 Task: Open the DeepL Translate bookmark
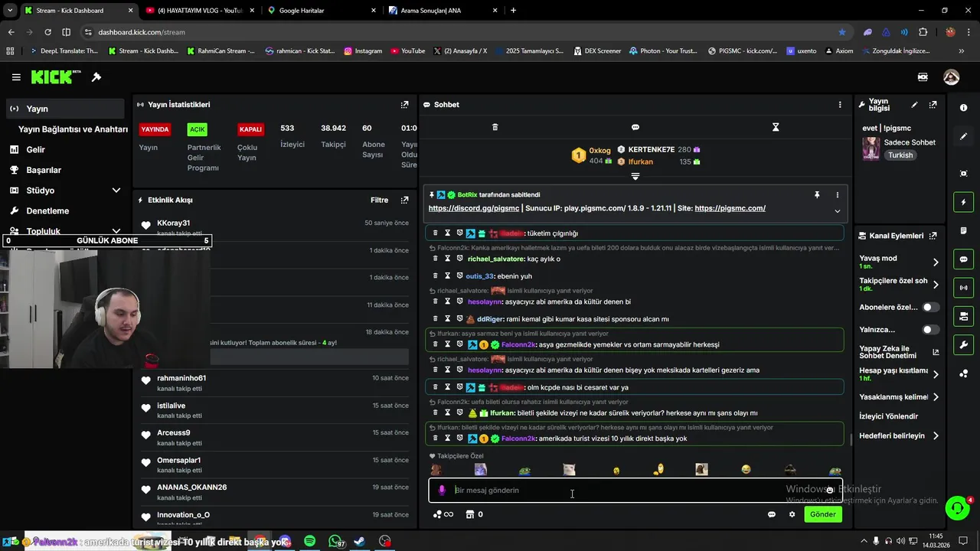coord(64,51)
